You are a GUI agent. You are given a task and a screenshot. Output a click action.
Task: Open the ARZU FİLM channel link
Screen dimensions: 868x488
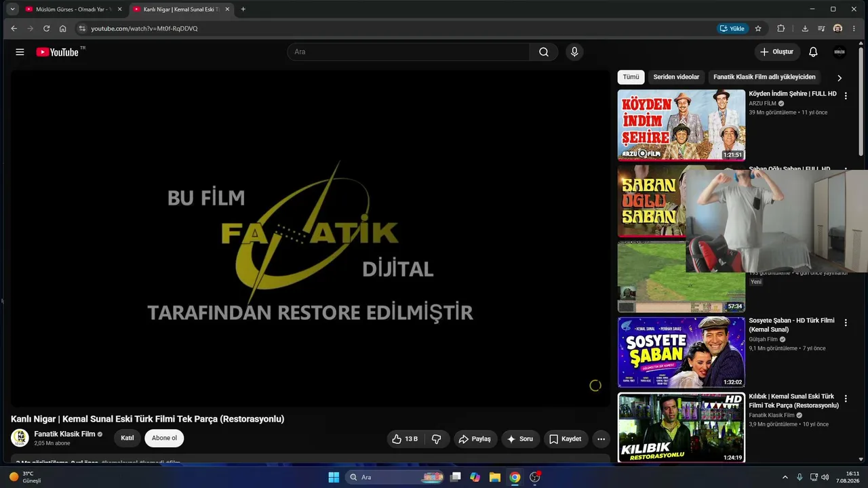point(762,104)
